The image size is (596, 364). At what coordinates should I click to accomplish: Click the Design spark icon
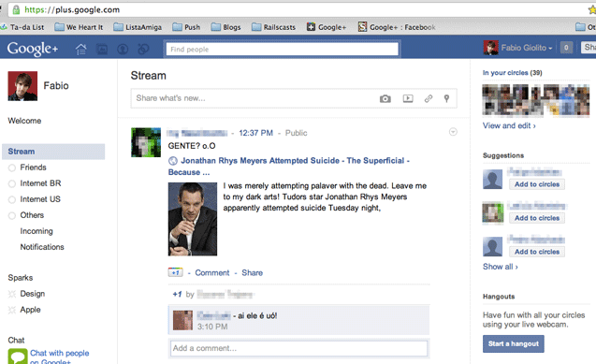[x=12, y=294]
